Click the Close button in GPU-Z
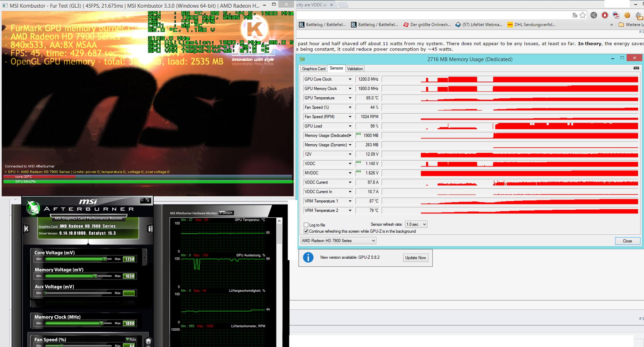The width and height of the screenshot is (644, 347). tap(627, 241)
